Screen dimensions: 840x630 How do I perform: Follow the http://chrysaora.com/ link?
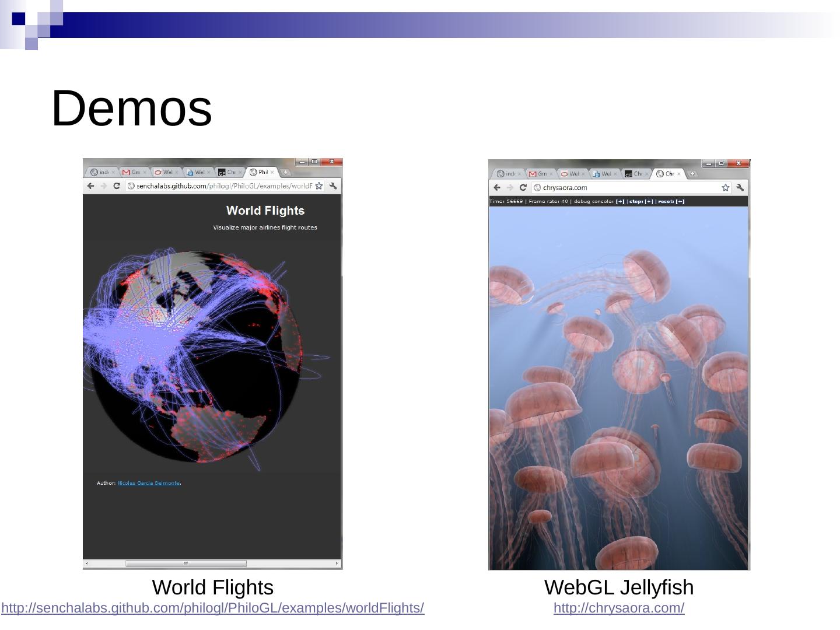point(619,608)
